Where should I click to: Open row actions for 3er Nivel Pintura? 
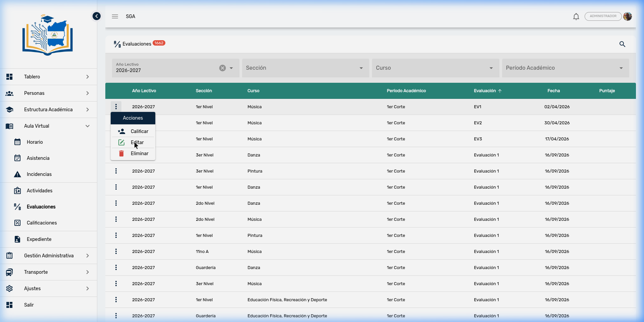click(x=116, y=171)
